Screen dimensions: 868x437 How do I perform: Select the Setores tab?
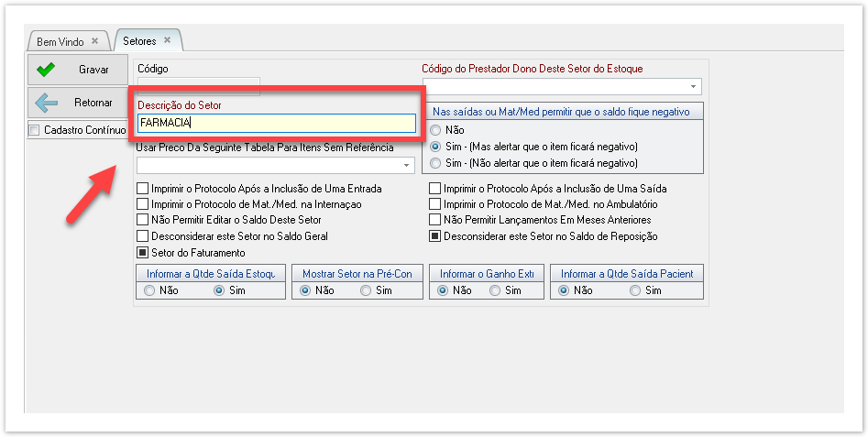tap(139, 41)
